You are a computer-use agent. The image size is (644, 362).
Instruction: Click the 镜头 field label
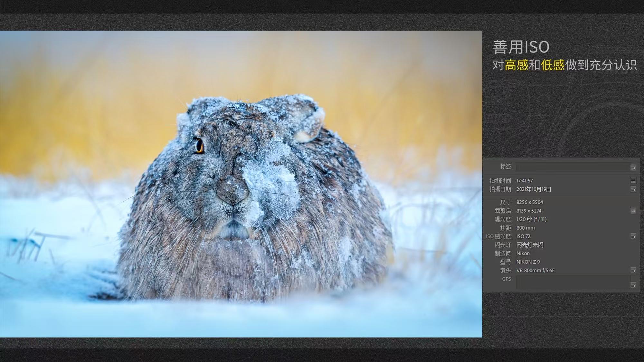[506, 271]
